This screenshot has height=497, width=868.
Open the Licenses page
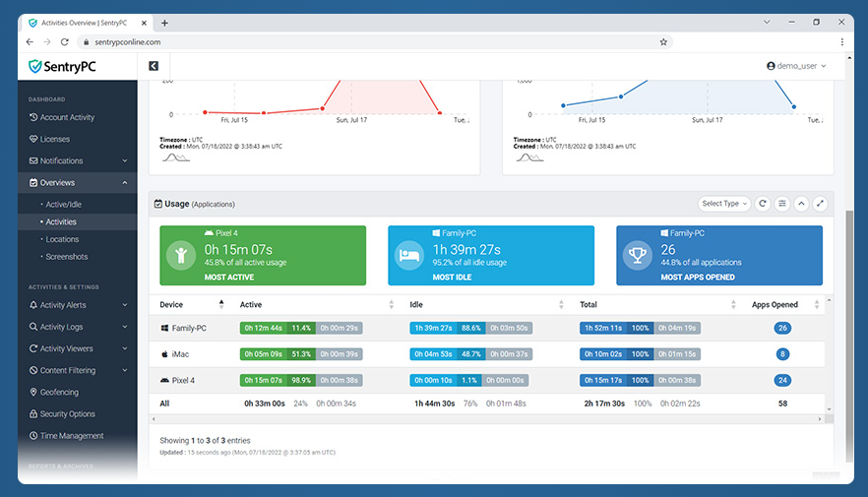(x=55, y=139)
